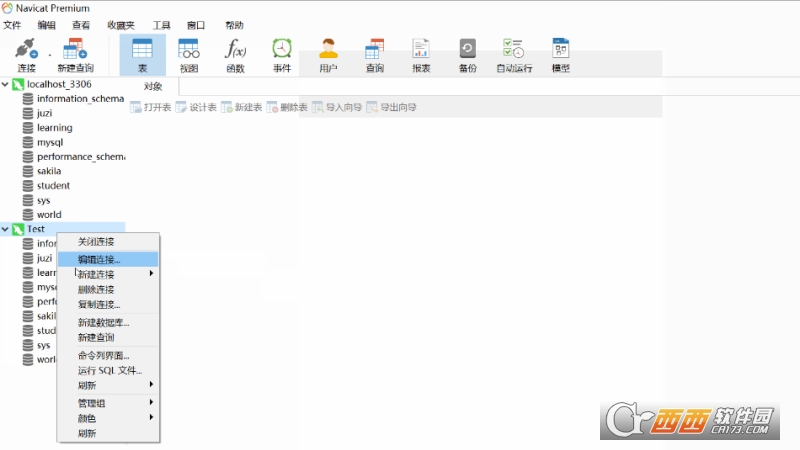Expand the first 刷新 submenu arrow

(x=152, y=384)
